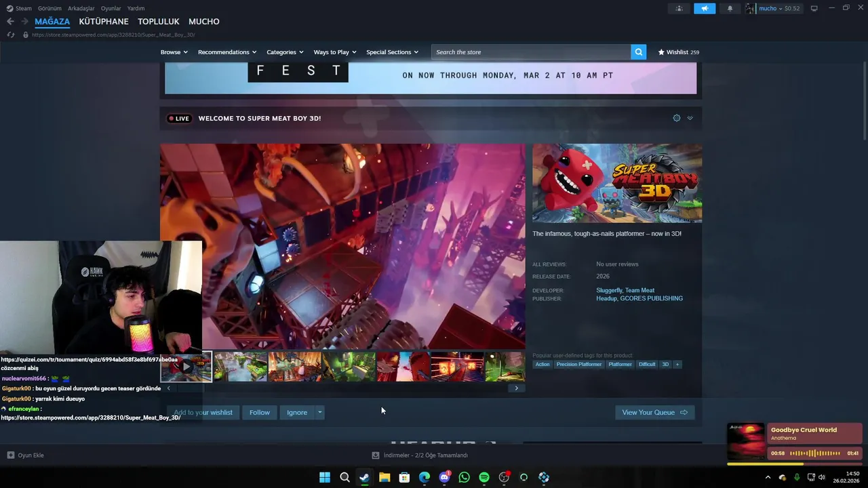The height and width of the screenshot is (488, 868).
Task: Open the notifications bell icon
Action: [730, 8]
